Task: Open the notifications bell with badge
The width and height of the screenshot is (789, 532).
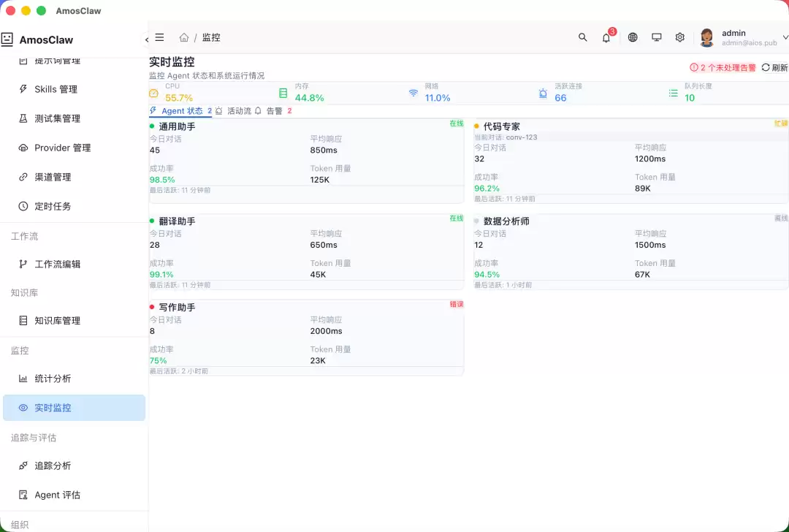Action: 606,38
